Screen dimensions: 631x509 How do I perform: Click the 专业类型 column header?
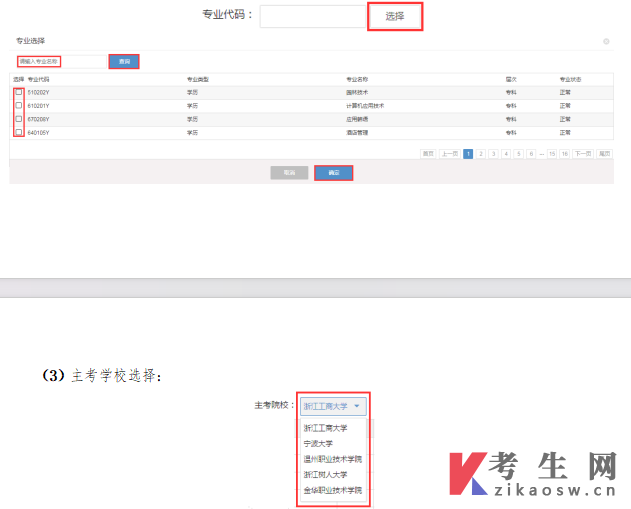point(198,79)
